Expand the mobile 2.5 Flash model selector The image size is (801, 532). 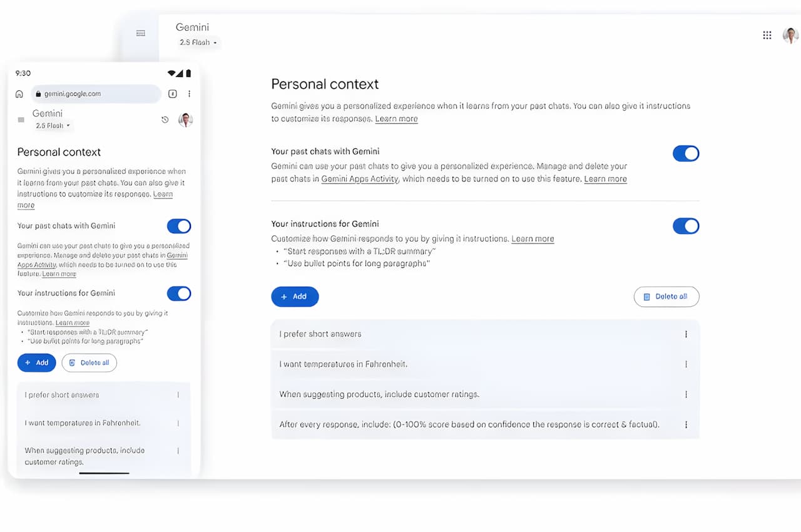(53, 126)
